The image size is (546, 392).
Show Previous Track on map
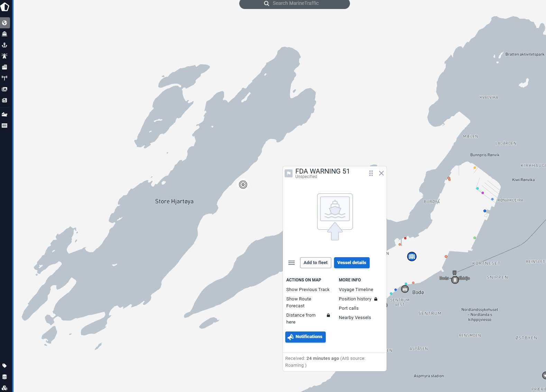(308, 290)
